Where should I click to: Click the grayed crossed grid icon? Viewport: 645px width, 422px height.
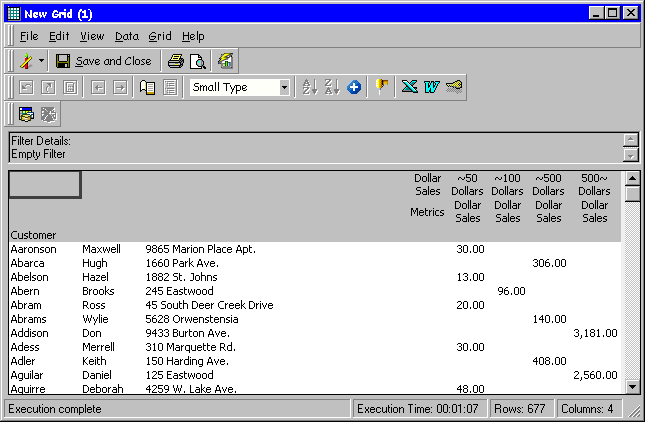point(48,114)
